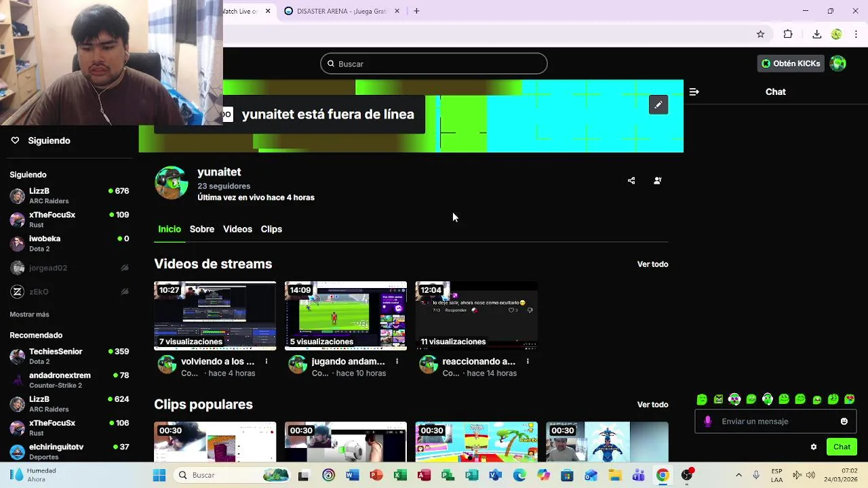868x488 pixels.
Task: Open Word from the taskbar
Action: point(352,475)
